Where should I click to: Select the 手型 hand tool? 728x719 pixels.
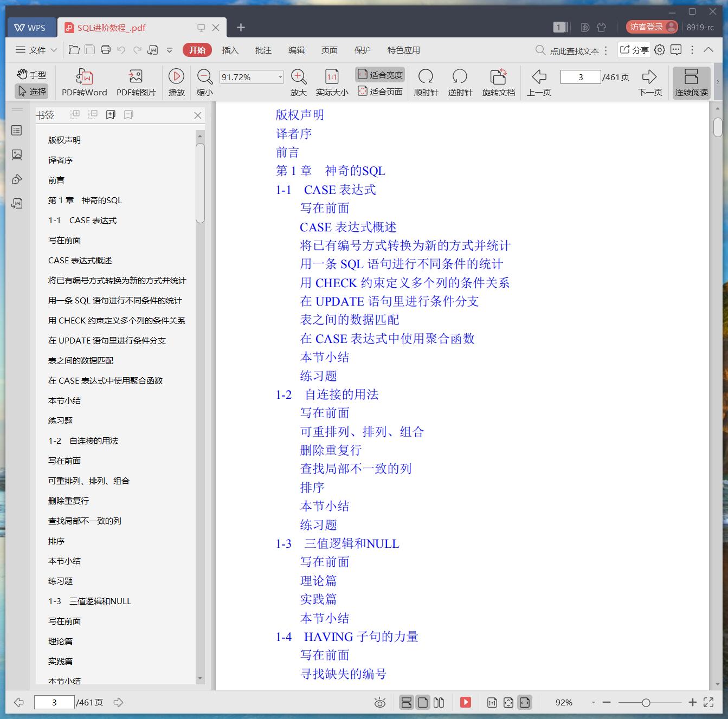click(x=31, y=75)
